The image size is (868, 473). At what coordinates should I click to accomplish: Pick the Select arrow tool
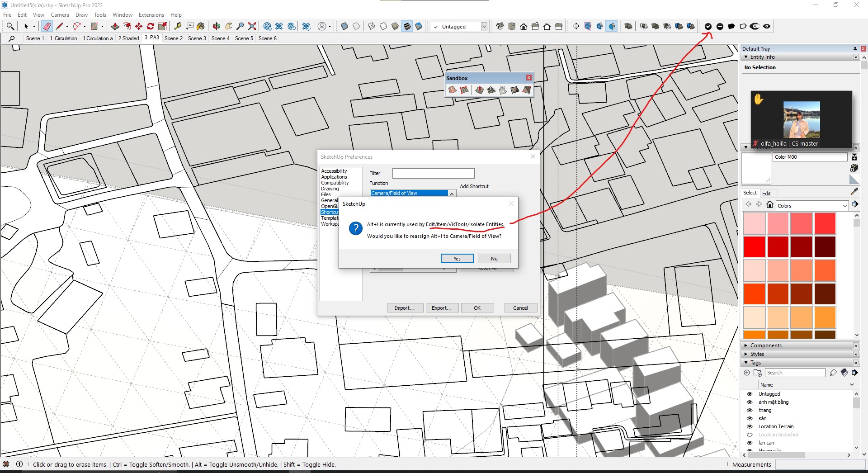[26, 26]
